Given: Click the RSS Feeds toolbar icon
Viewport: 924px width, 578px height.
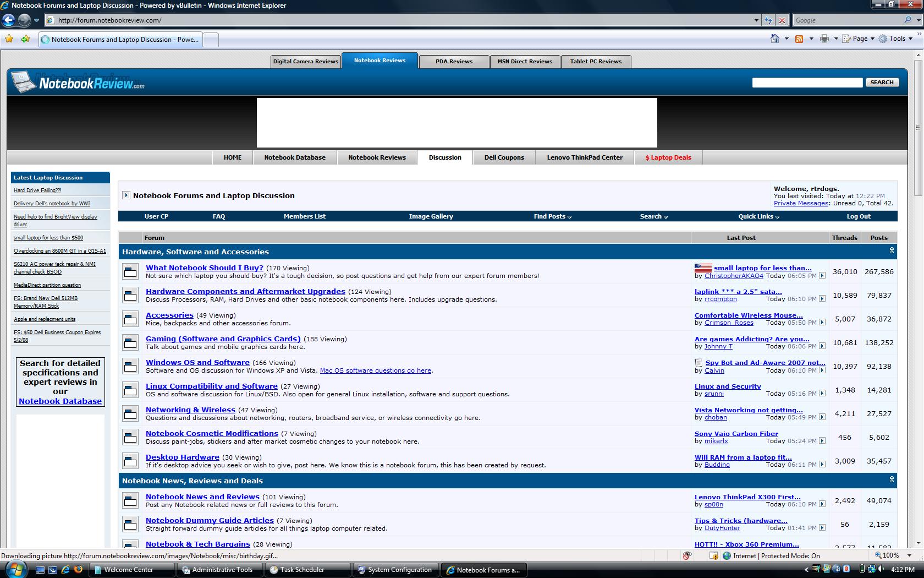Looking at the screenshot, I should click(799, 39).
